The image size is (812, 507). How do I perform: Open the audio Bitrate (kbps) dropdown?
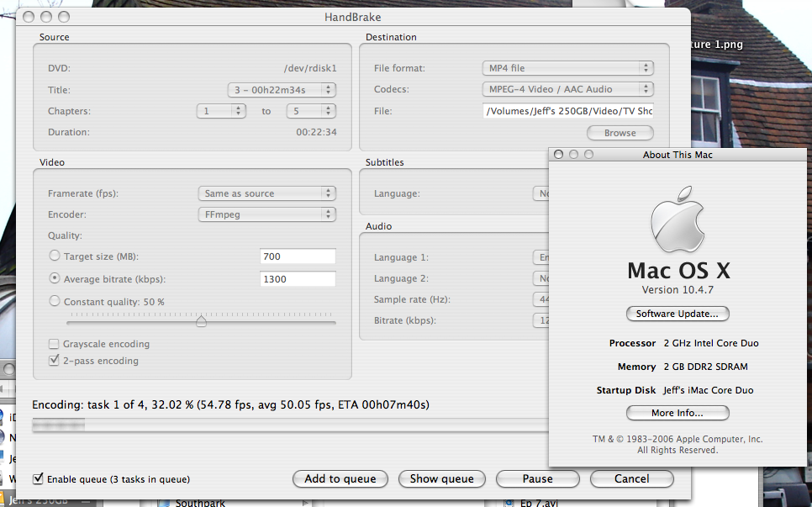tap(541, 320)
